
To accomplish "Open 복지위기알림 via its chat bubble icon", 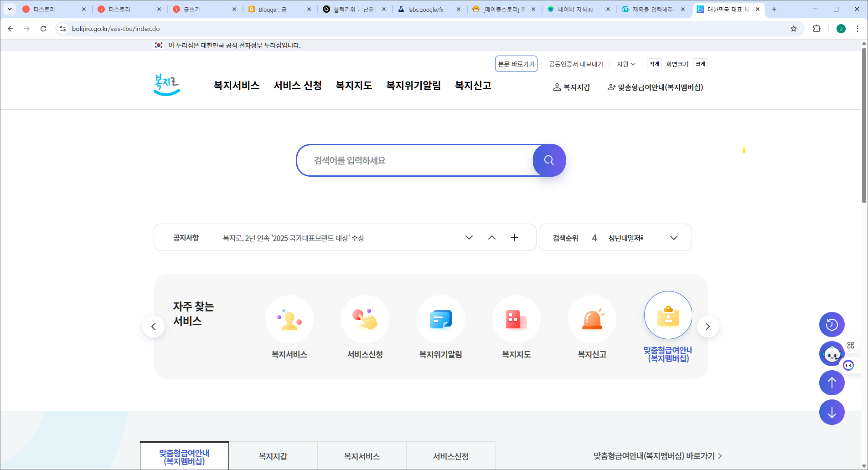I will 441,319.
